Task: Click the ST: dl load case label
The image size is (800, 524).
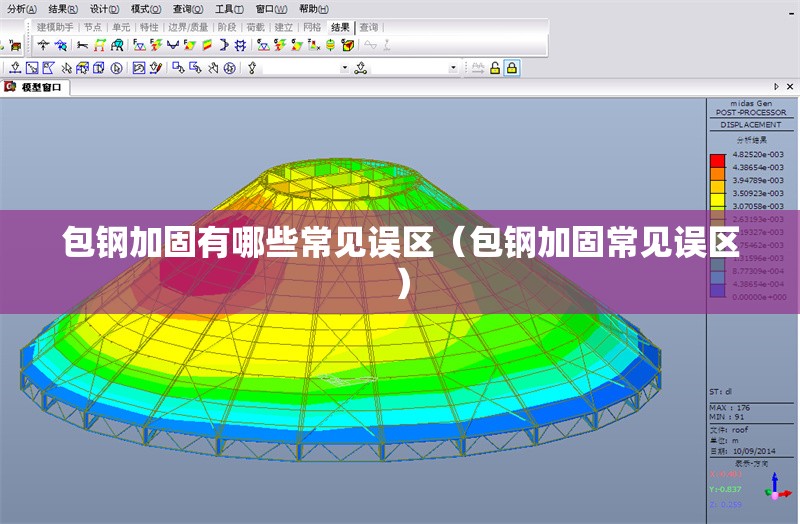Action: point(720,392)
